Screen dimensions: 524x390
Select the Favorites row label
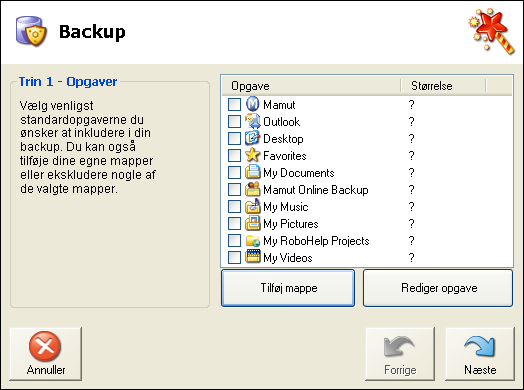(x=285, y=156)
